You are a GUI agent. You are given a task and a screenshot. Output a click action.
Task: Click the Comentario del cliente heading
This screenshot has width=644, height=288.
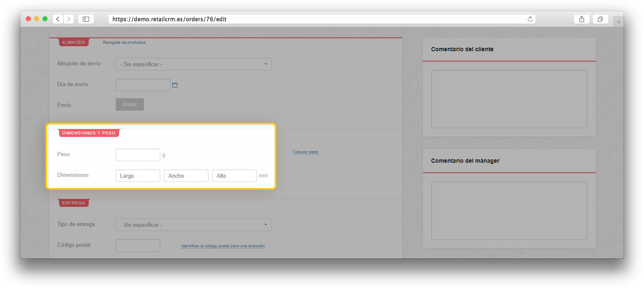pos(462,49)
